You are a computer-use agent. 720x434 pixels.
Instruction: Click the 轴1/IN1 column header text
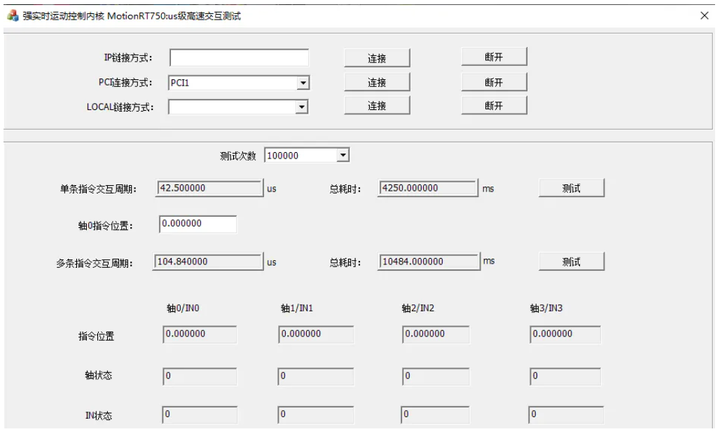click(x=297, y=308)
